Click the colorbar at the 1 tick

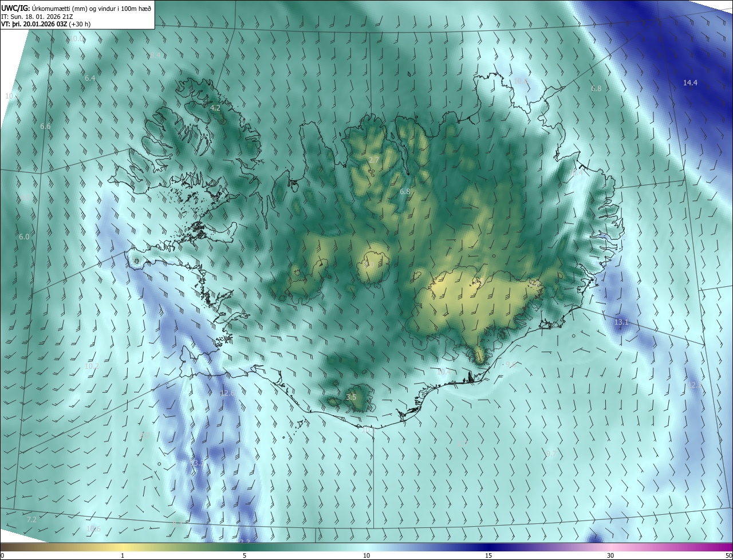pos(123,556)
